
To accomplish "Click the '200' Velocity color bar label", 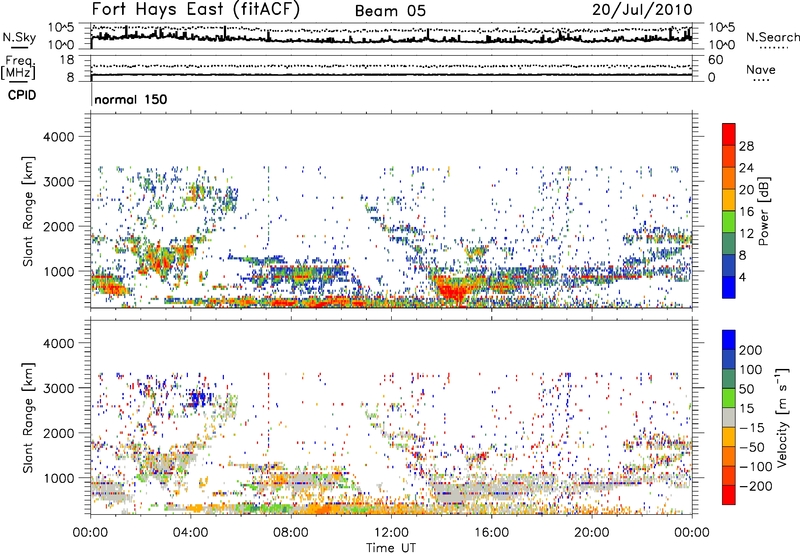I will 751,350.
